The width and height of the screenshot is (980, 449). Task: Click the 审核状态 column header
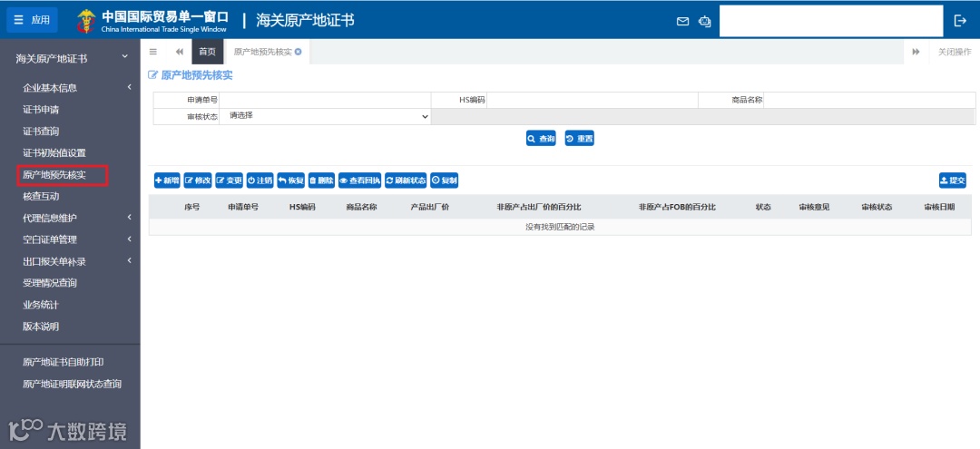(x=877, y=207)
